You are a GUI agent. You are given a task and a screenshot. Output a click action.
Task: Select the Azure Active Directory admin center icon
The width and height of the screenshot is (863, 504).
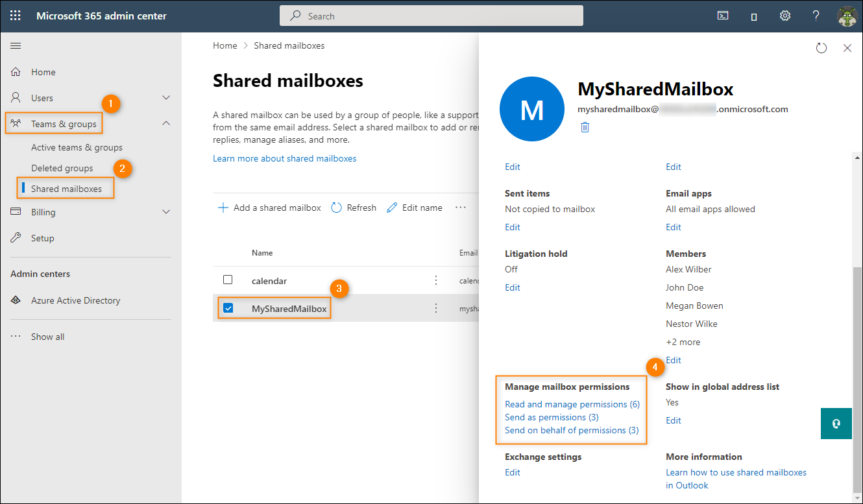(14, 300)
